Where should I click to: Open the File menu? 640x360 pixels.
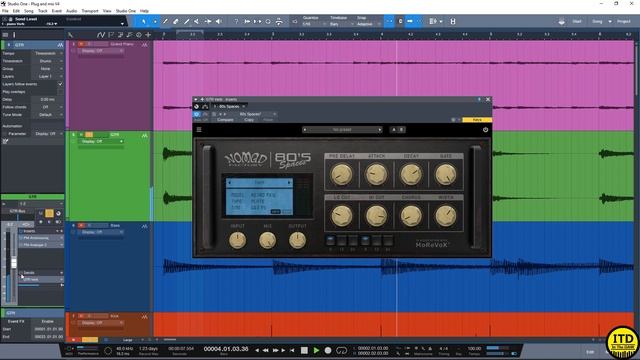click(x=5, y=11)
